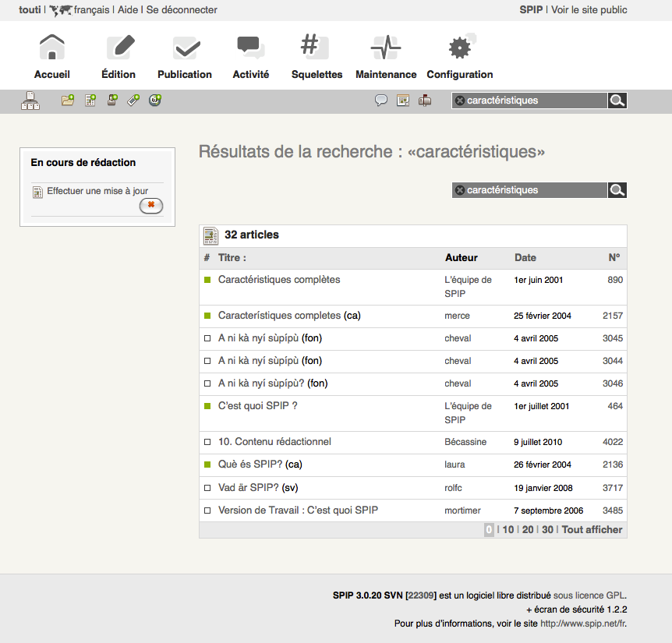Open the Accueil menu

click(x=52, y=58)
